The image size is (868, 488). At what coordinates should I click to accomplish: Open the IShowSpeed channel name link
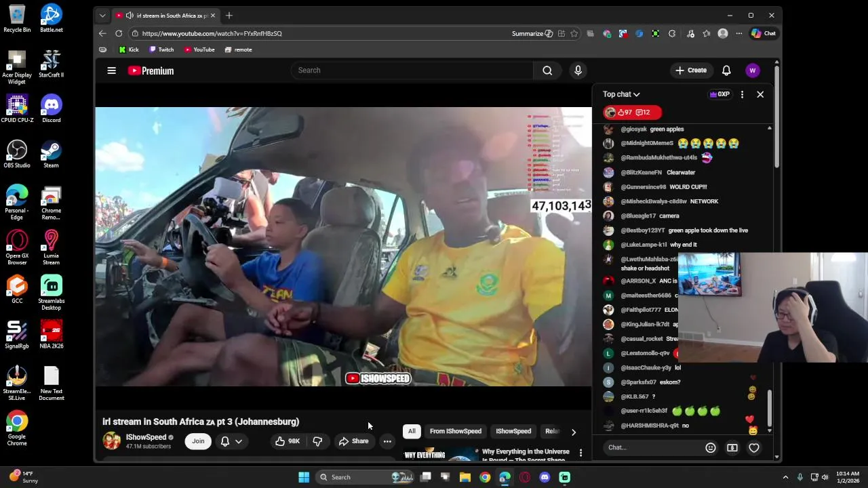(x=146, y=437)
